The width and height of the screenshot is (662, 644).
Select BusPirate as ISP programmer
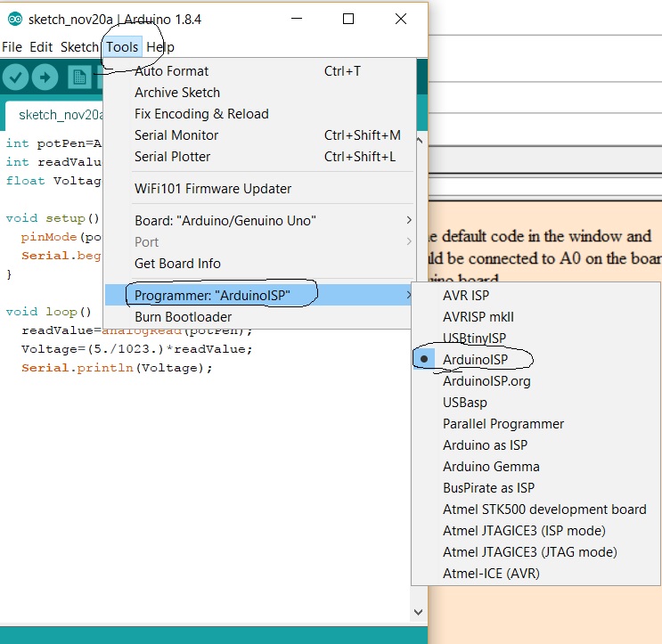click(x=535, y=488)
